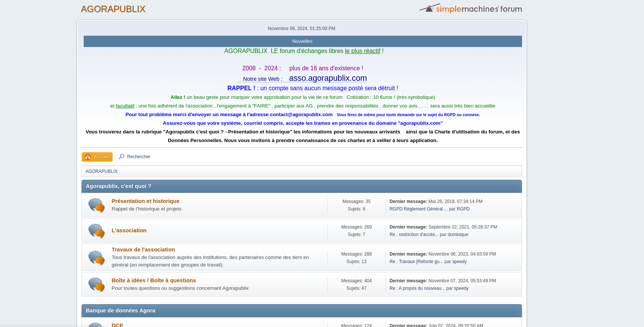Open the Accueil menu tab

click(x=97, y=157)
